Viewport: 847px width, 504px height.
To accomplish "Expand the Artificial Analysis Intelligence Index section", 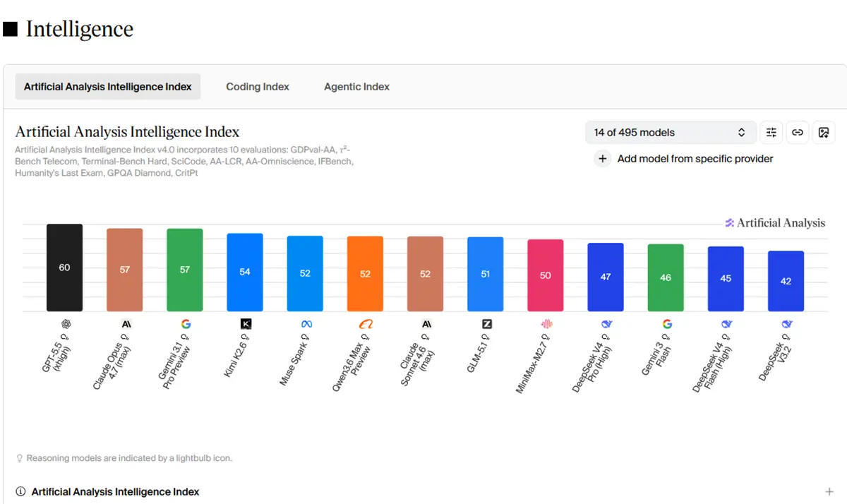I will [x=829, y=491].
